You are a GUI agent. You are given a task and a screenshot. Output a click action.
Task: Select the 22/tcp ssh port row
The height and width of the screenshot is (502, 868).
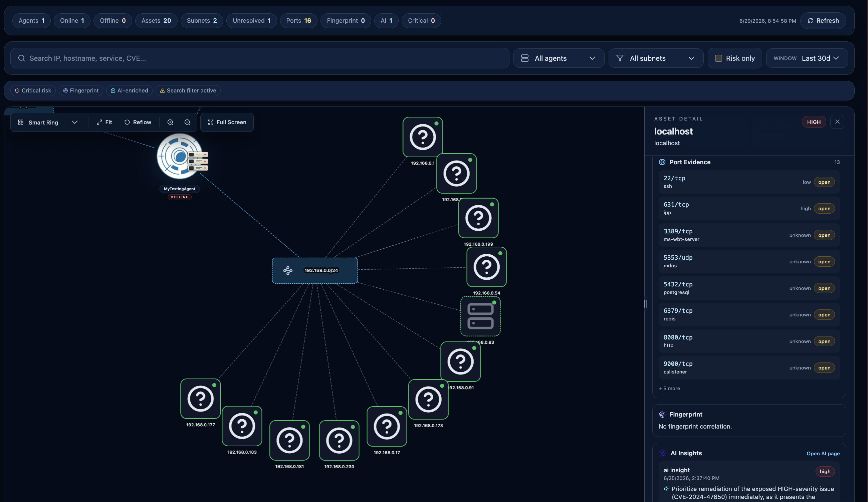pos(749,182)
